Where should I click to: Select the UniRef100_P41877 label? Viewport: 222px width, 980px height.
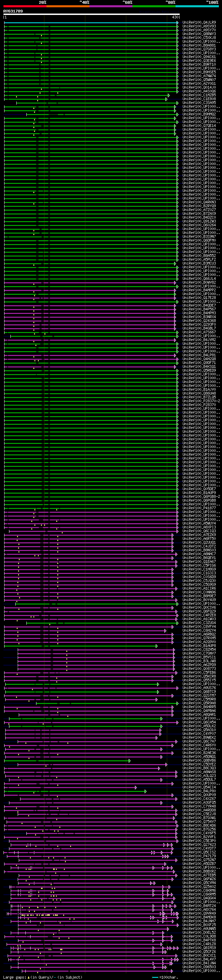[199, 508]
